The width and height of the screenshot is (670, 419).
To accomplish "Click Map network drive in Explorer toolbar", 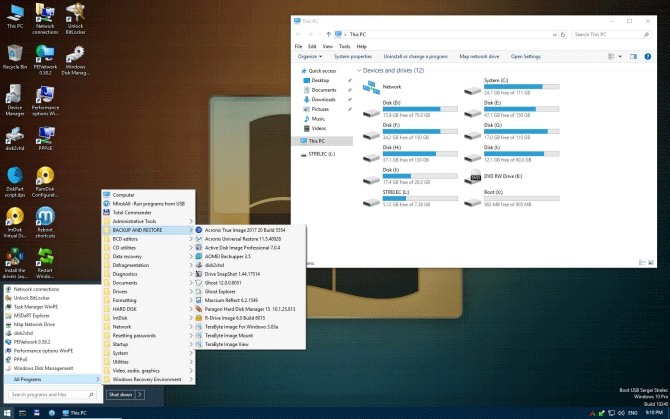I will [479, 56].
